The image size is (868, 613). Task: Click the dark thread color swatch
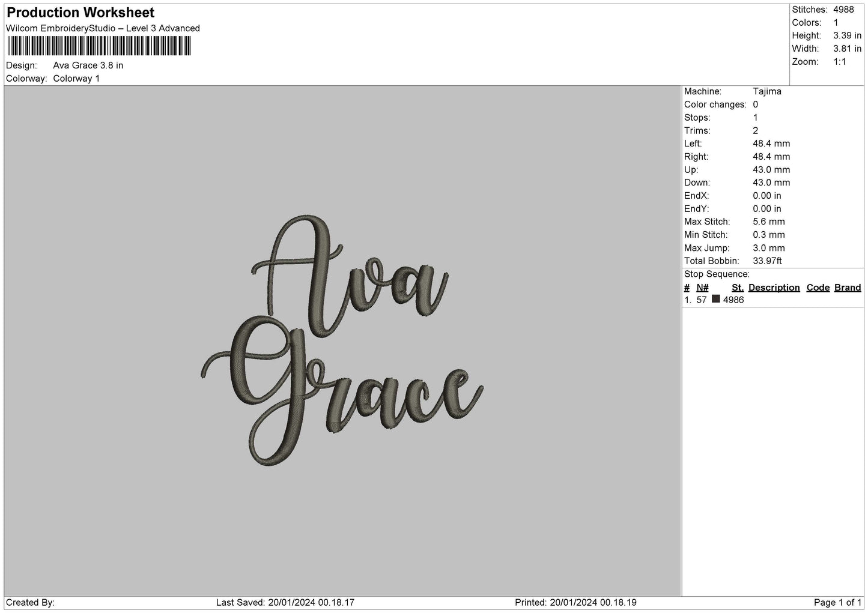(x=715, y=299)
